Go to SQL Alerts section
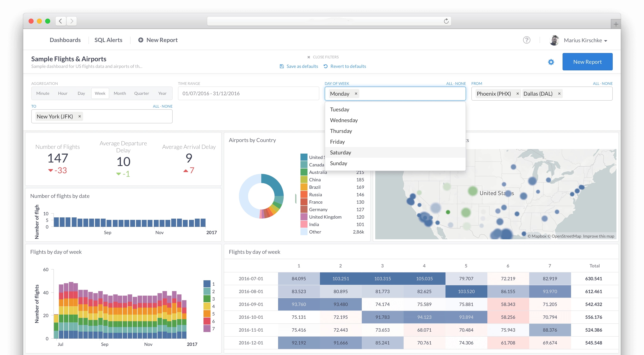Screen dimensions: 644x355 pos(108,40)
